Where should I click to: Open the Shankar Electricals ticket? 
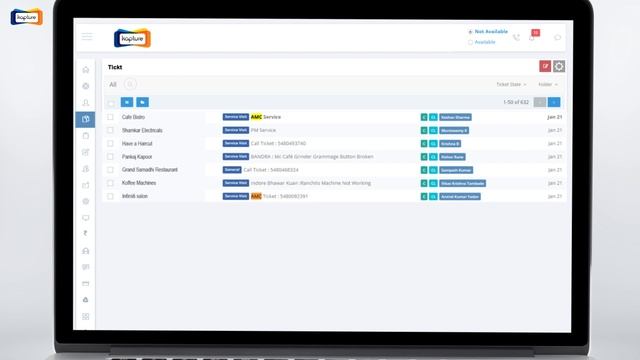142,130
